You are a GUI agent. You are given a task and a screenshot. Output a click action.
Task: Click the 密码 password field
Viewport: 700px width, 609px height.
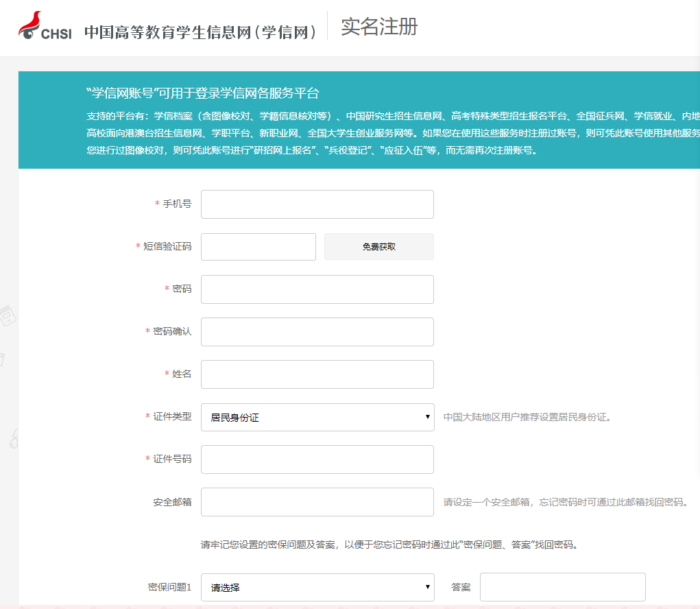317,289
